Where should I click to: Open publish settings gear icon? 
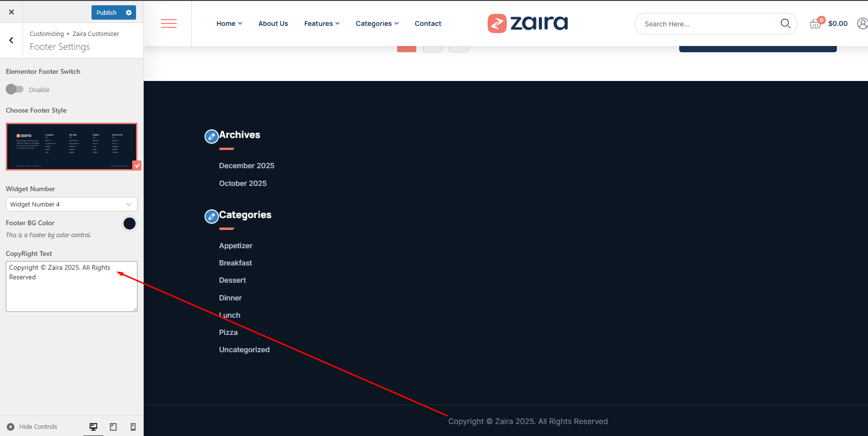coord(129,12)
